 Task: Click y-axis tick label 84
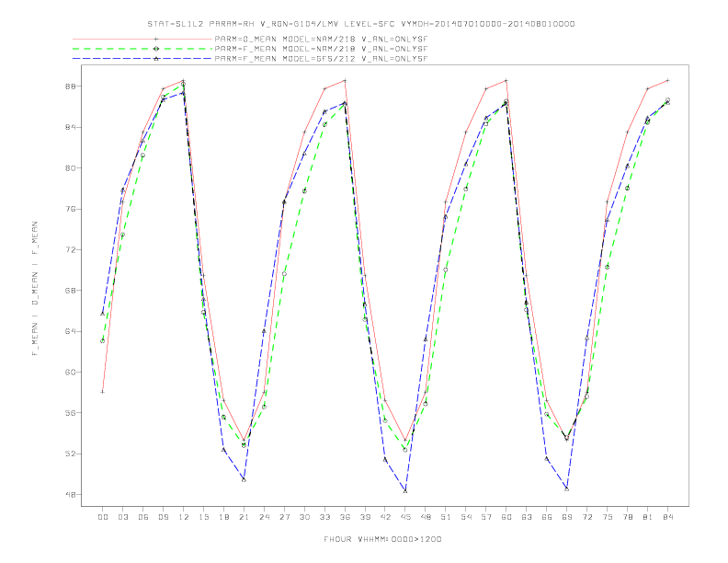click(x=70, y=127)
